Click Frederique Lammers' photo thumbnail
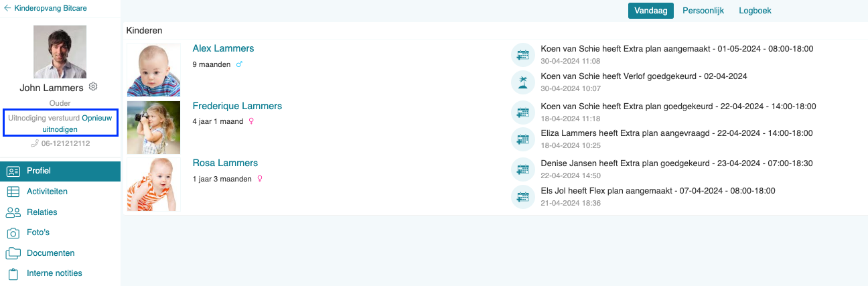The width and height of the screenshot is (868, 286). click(153, 127)
